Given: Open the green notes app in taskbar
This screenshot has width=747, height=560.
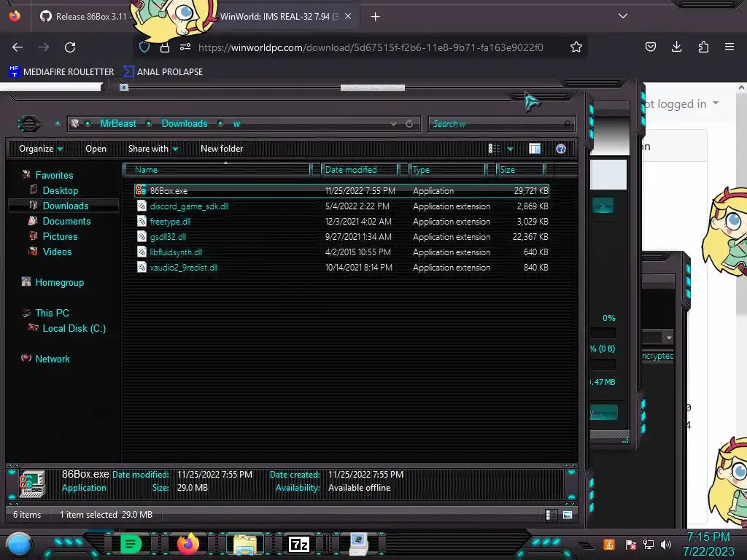Looking at the screenshot, I should click(131, 544).
